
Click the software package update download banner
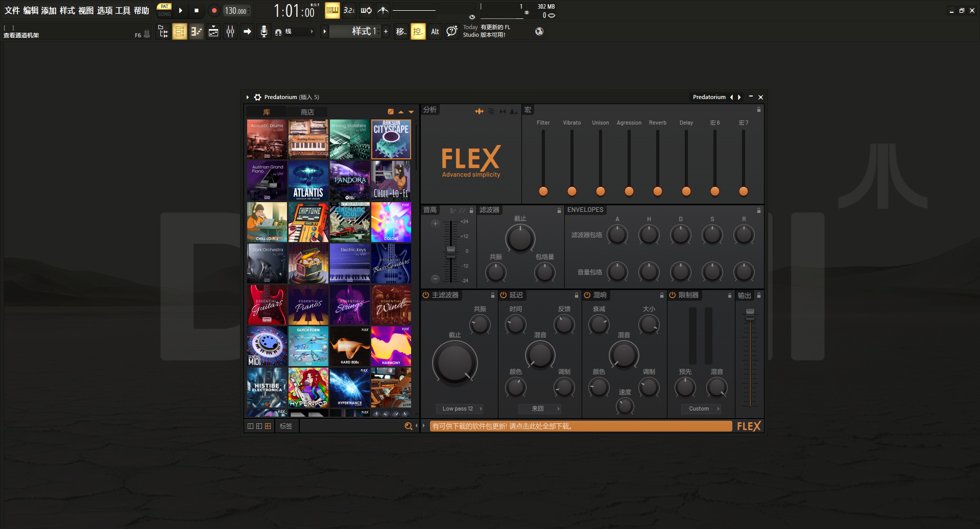580,426
